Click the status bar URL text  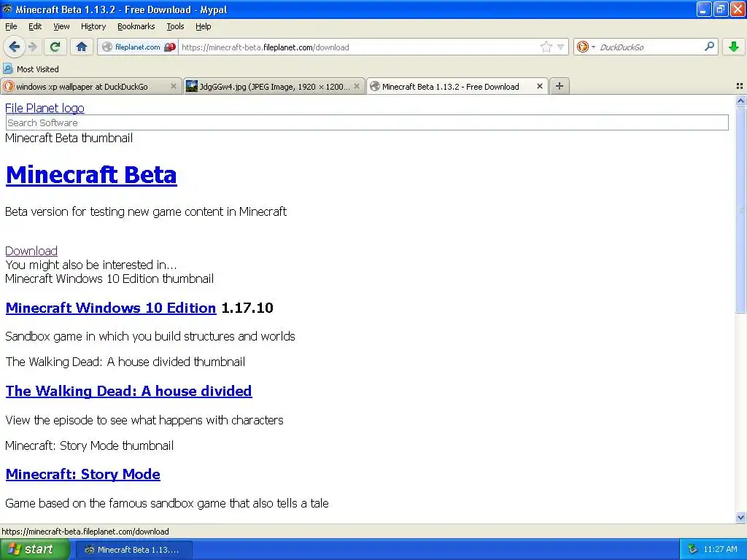[85, 532]
